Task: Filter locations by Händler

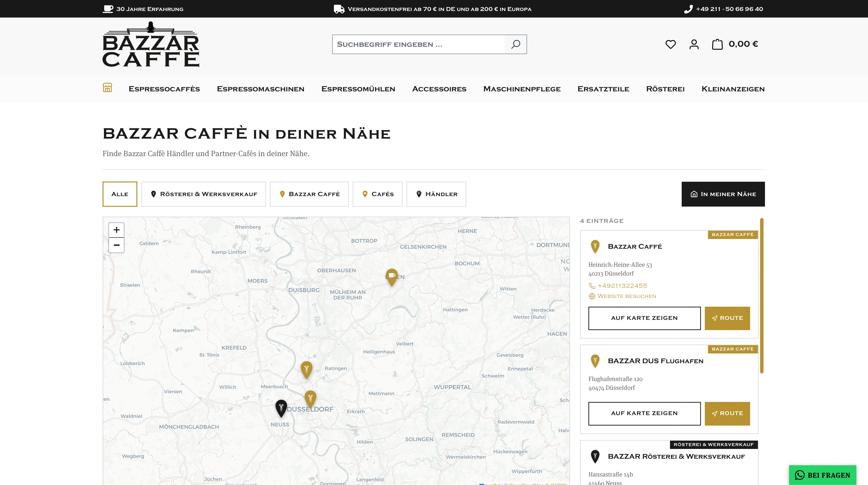Action: tap(436, 194)
